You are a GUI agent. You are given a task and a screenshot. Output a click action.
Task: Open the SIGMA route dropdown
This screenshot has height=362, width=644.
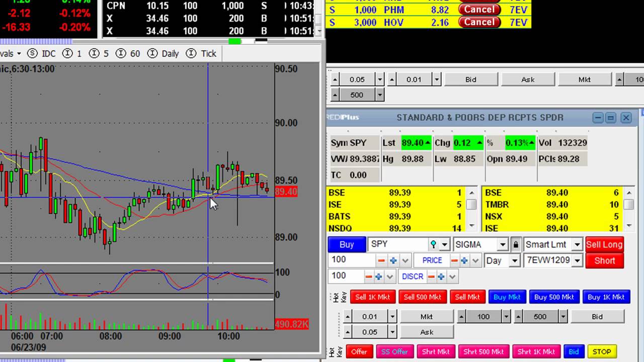[502, 244]
